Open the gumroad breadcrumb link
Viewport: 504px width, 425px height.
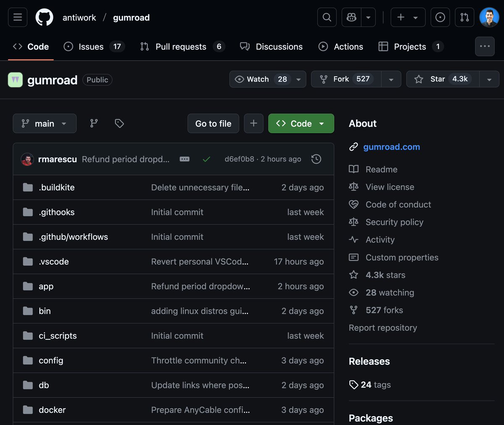pyautogui.click(x=131, y=18)
